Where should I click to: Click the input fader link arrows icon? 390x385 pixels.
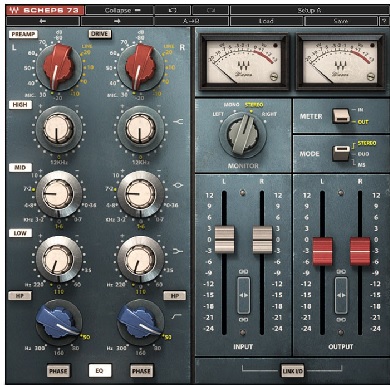(243, 295)
